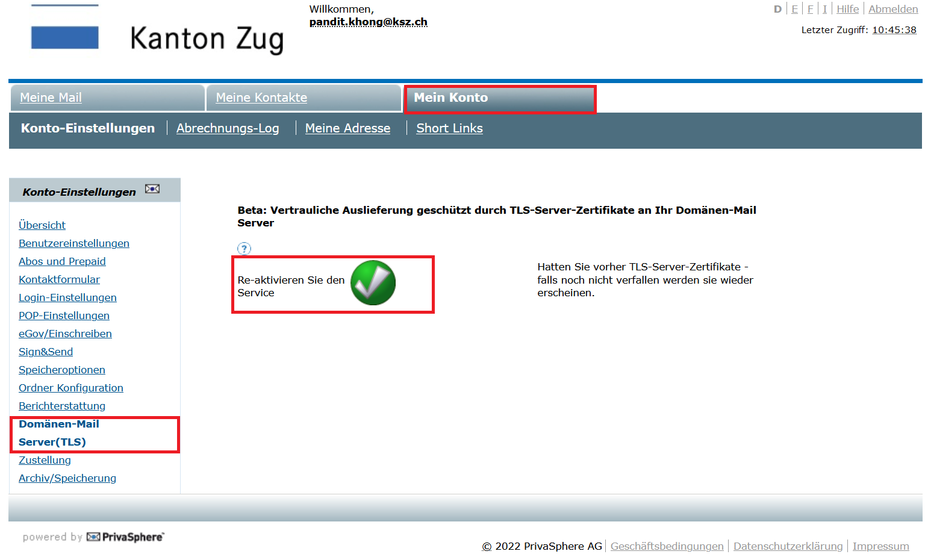
Task: Switch to the Meine Mail tab
Action: click(51, 98)
